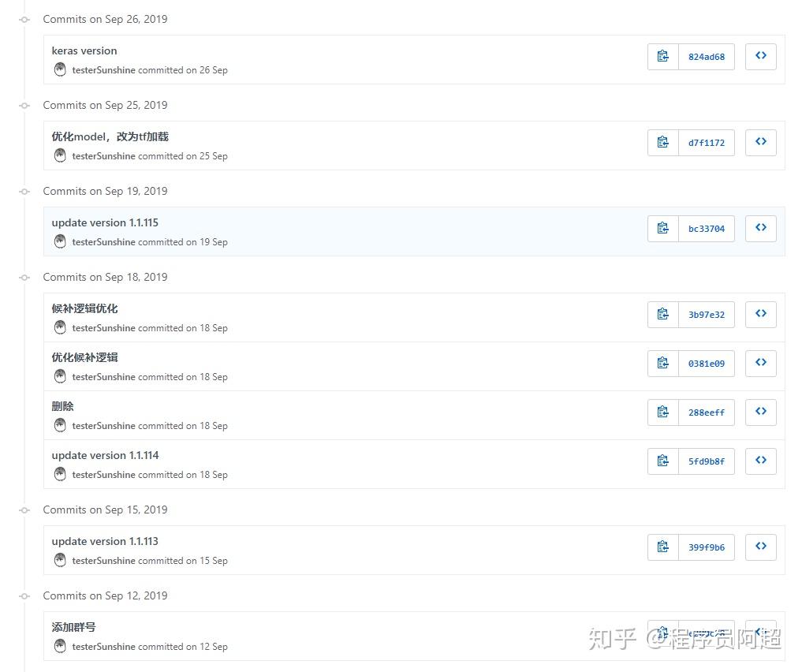Viewport: 802px width, 672px height.
Task: Open the '候补逻辑优化' commit
Action: (84, 308)
